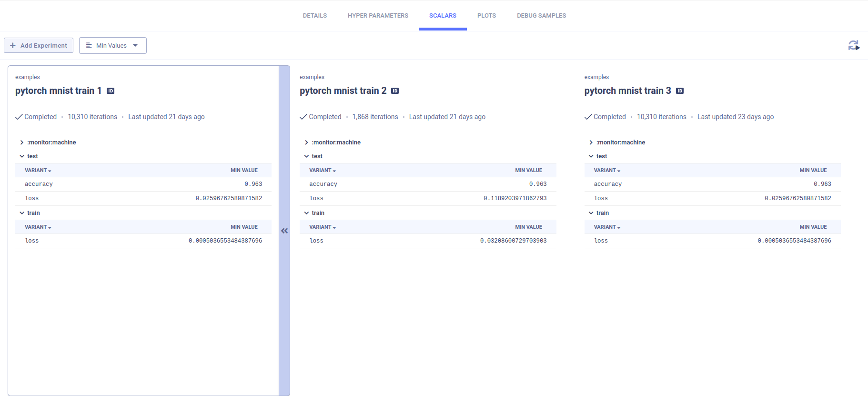868x397 pixels.
Task: Sort by VARIANT in train 1 test table
Action: coord(38,171)
